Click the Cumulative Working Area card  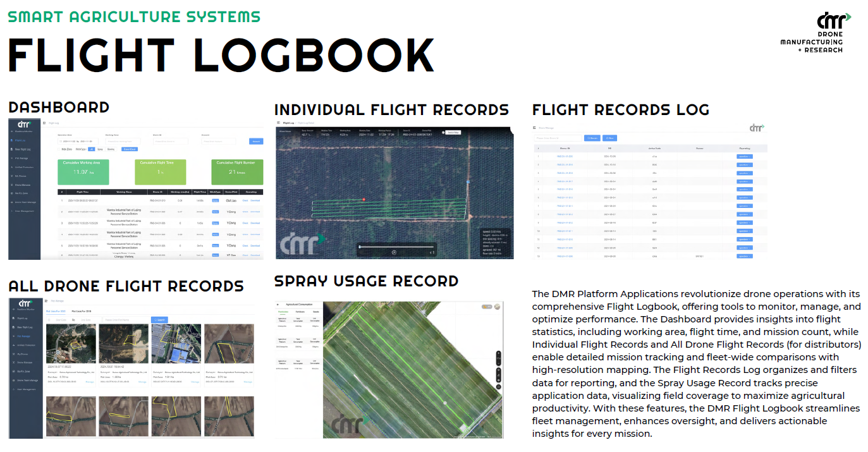coord(83,172)
